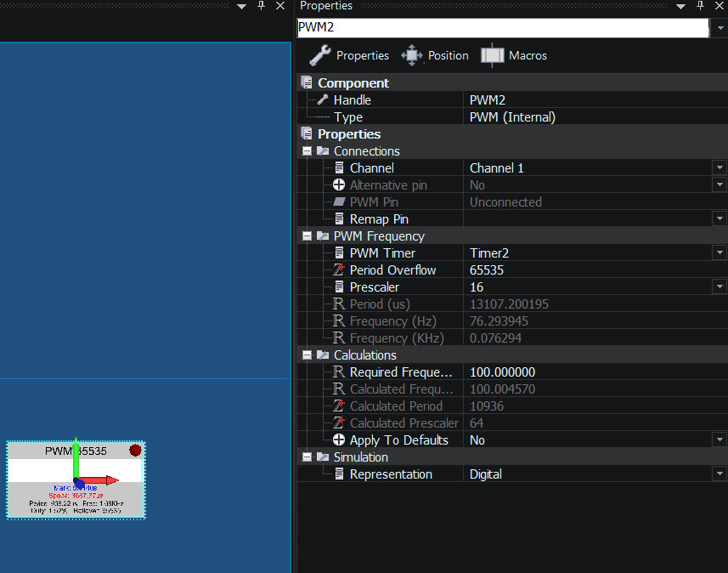The height and width of the screenshot is (573, 728).
Task: Open the Channel dropdown showing Channel 1
Action: click(x=720, y=167)
